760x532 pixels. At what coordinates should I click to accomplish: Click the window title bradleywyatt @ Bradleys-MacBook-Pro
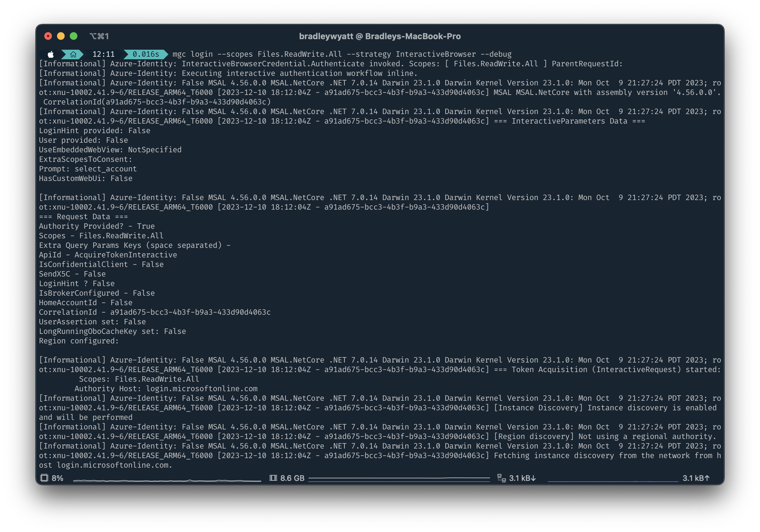point(380,36)
